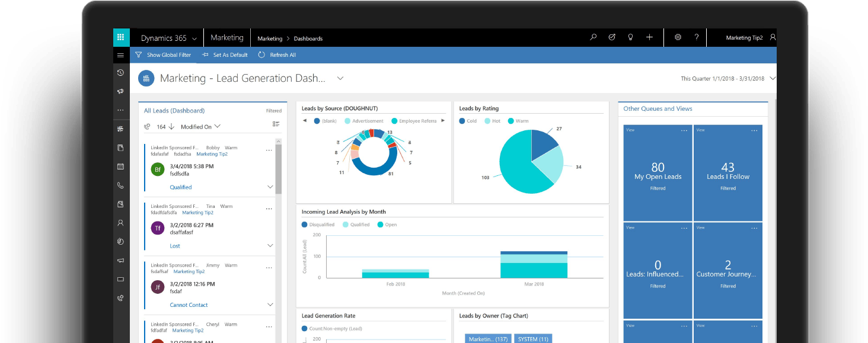Screen dimensions: 868x343
Task: Click the upper megaphone icon in sidebar
Action: tap(120, 91)
